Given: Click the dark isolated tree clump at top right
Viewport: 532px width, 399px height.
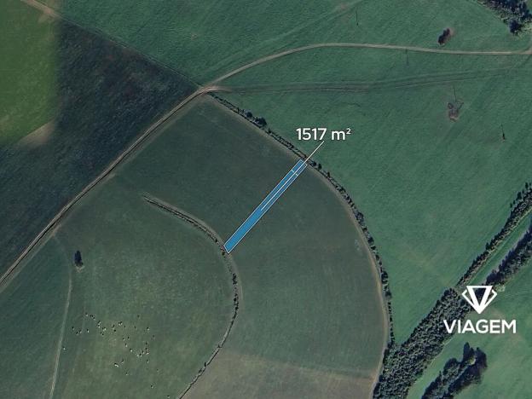Looking at the screenshot, I should [445, 37].
